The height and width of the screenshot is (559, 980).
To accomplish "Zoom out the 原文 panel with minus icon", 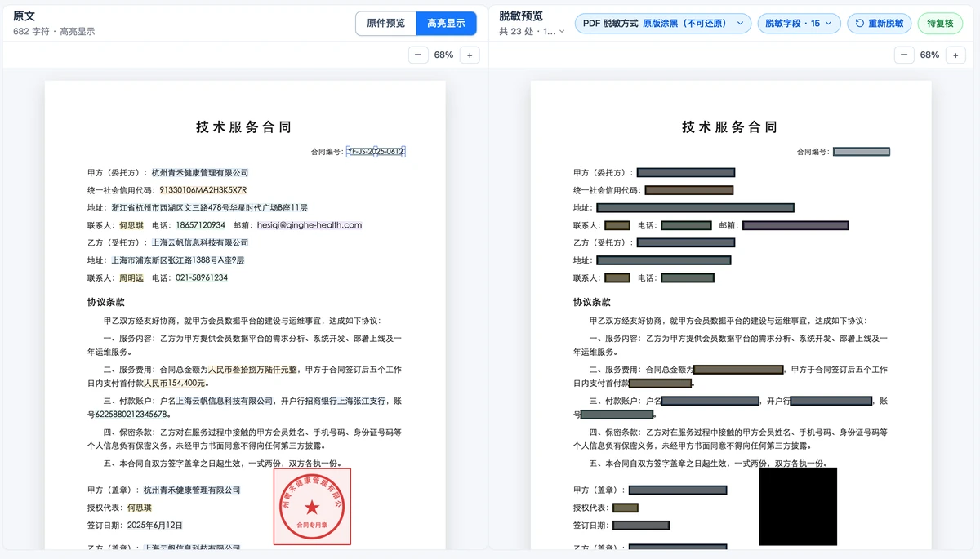I will 417,55.
